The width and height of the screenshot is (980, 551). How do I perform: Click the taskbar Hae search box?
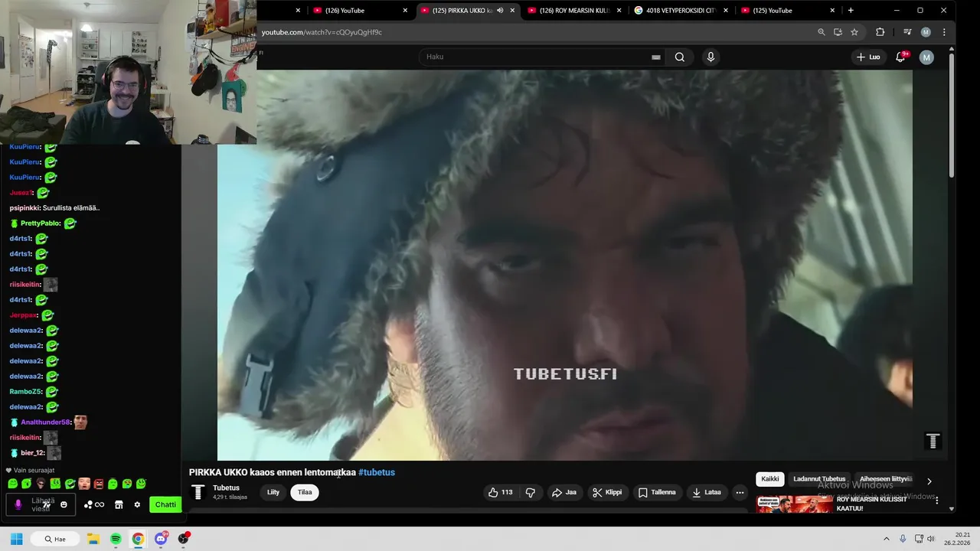pyautogui.click(x=55, y=539)
